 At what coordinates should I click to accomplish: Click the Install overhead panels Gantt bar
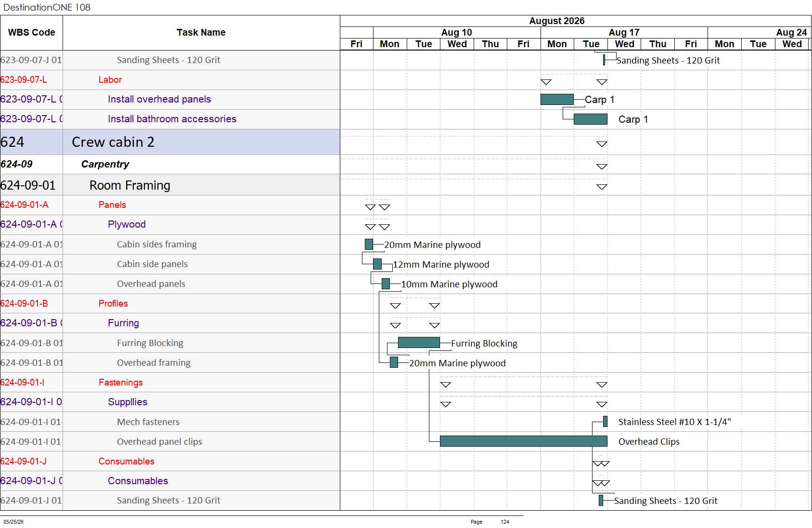[x=557, y=100]
